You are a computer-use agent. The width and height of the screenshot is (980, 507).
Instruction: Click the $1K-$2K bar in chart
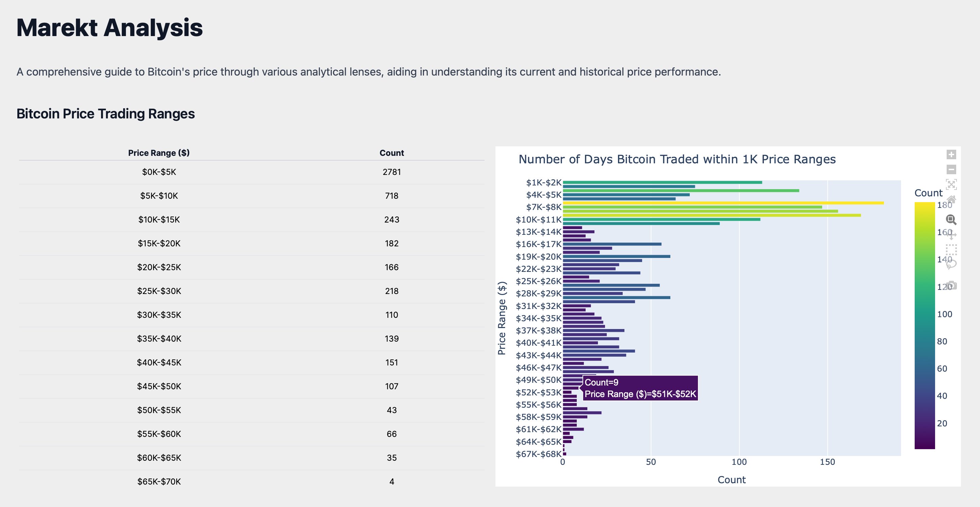coord(662,183)
